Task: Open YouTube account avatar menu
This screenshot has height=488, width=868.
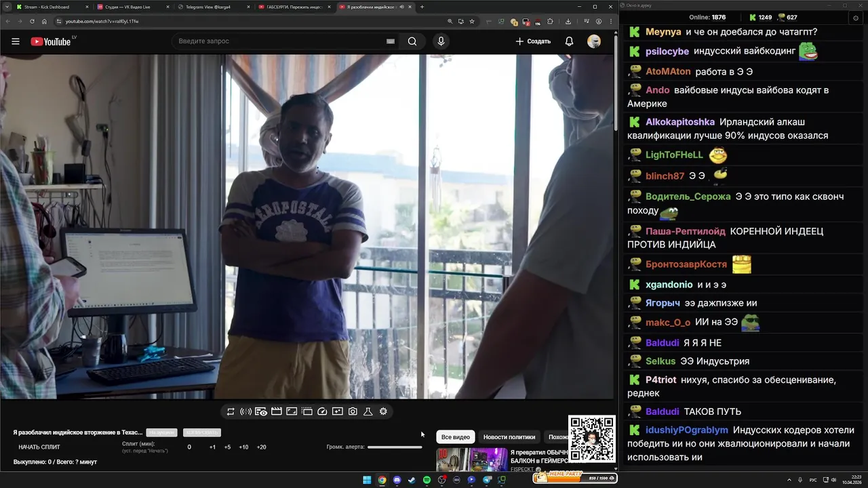Action: click(594, 41)
